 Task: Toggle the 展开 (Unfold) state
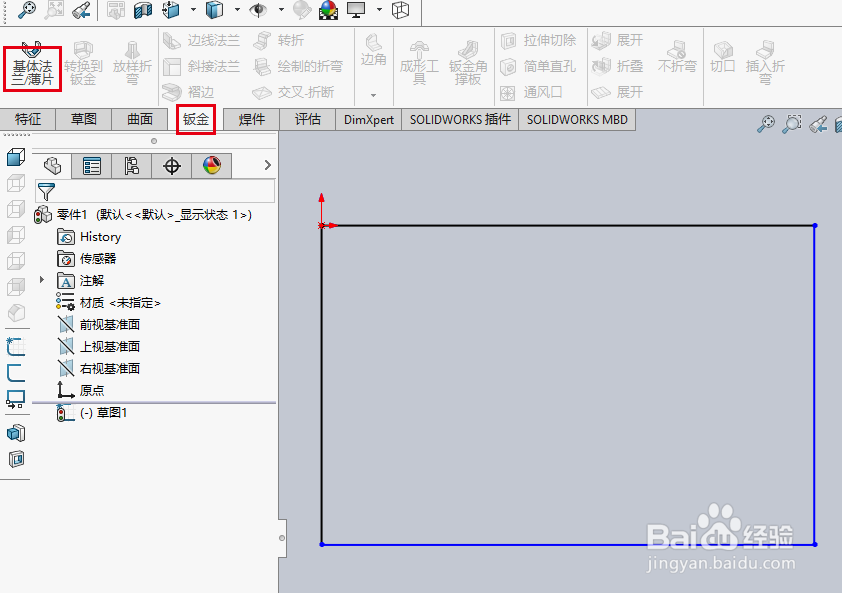pyautogui.click(x=622, y=41)
